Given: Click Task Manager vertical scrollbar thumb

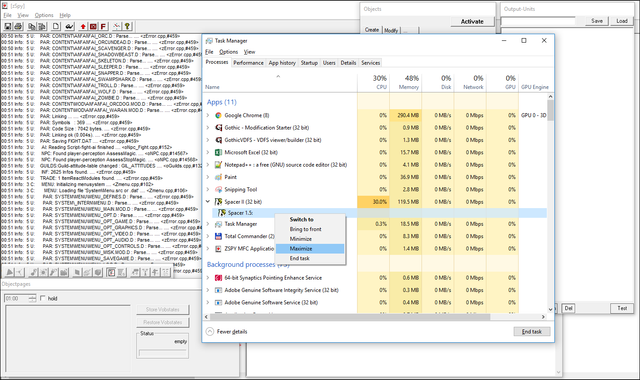Looking at the screenshot, I should [550, 110].
